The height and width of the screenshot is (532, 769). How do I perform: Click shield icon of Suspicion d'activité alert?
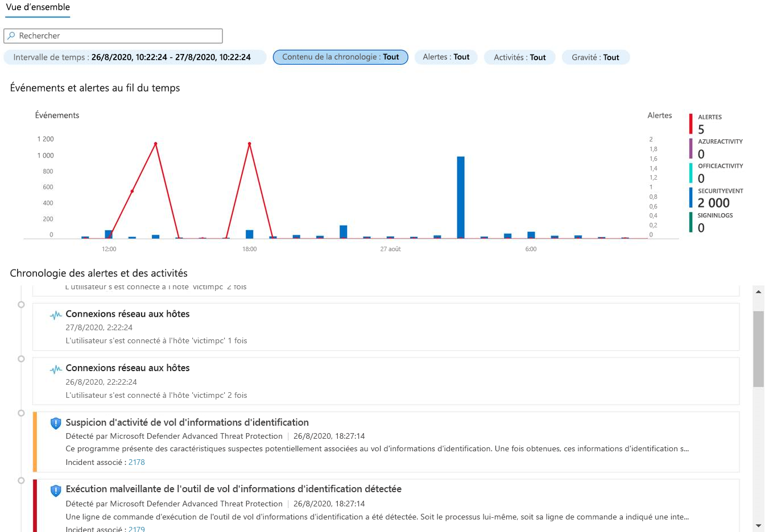[56, 423]
